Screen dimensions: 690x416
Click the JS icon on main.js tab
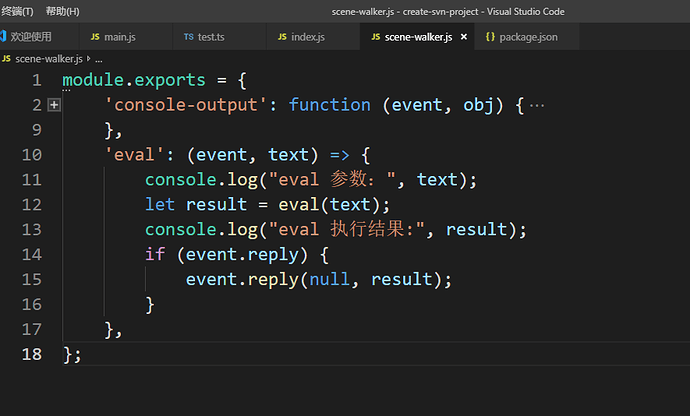95,37
